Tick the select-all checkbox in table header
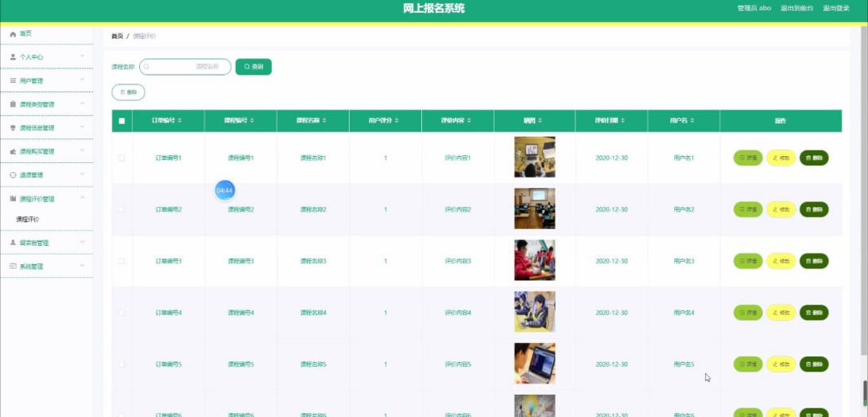868x417 pixels. tap(122, 121)
